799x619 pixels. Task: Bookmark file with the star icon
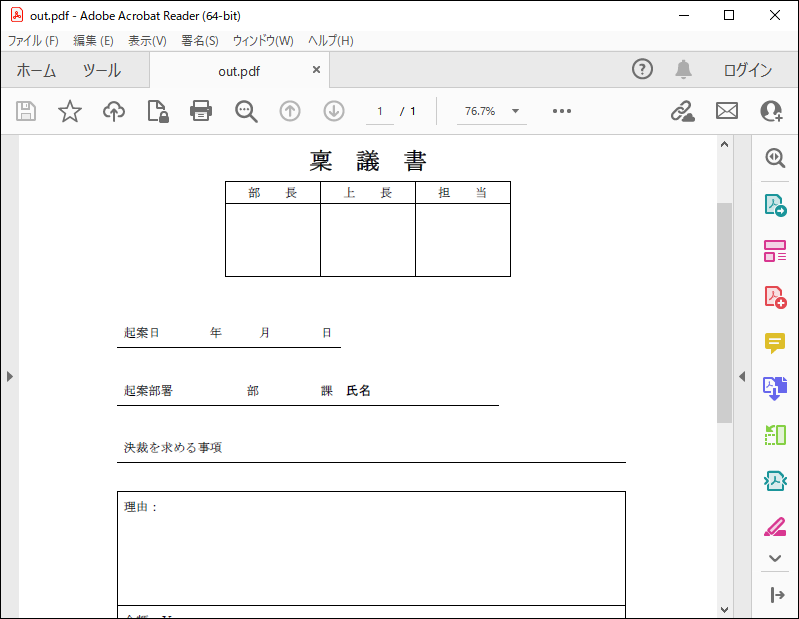tap(70, 111)
